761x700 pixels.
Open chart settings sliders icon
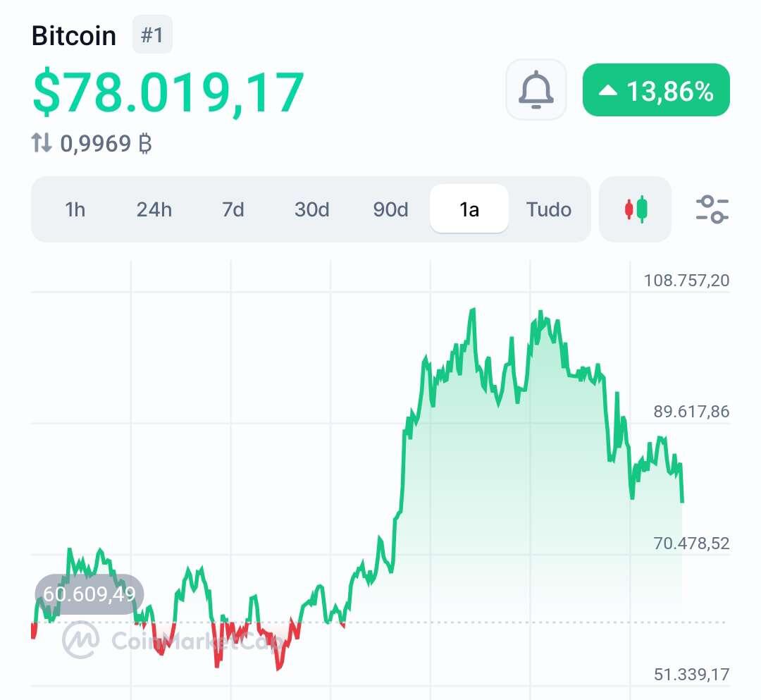(712, 209)
